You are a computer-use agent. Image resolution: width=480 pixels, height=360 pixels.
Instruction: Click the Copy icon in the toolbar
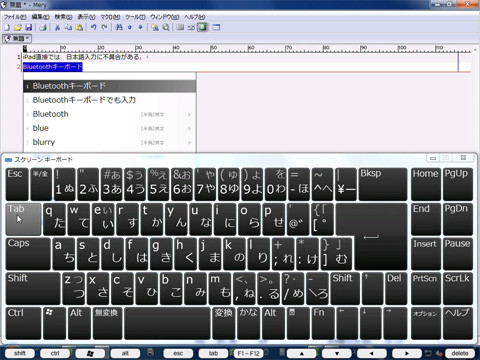pos(68,27)
